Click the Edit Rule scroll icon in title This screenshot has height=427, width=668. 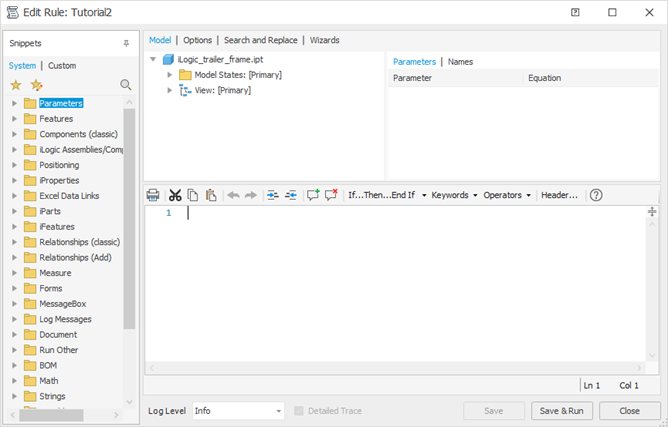click(13, 12)
